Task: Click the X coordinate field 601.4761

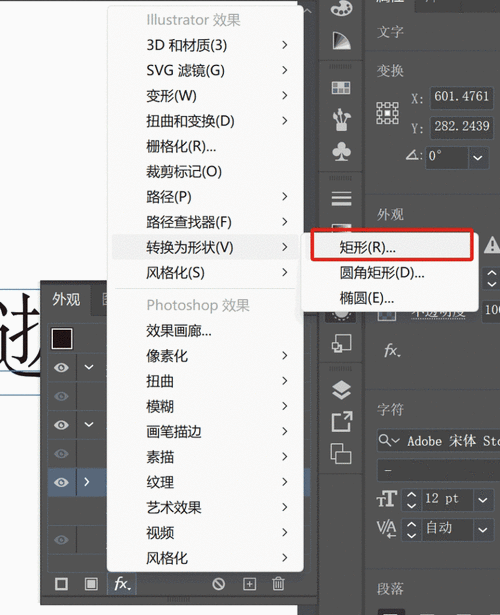Action: click(462, 96)
